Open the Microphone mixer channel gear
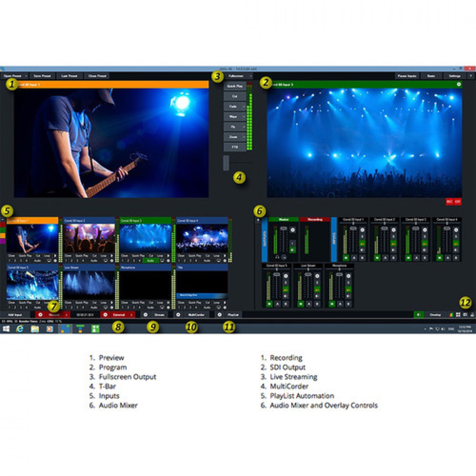476x476 pixels. coord(348,276)
